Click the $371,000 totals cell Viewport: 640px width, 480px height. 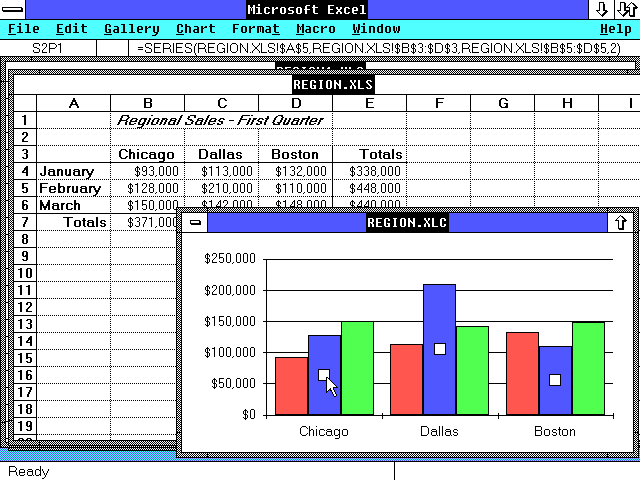click(144, 222)
